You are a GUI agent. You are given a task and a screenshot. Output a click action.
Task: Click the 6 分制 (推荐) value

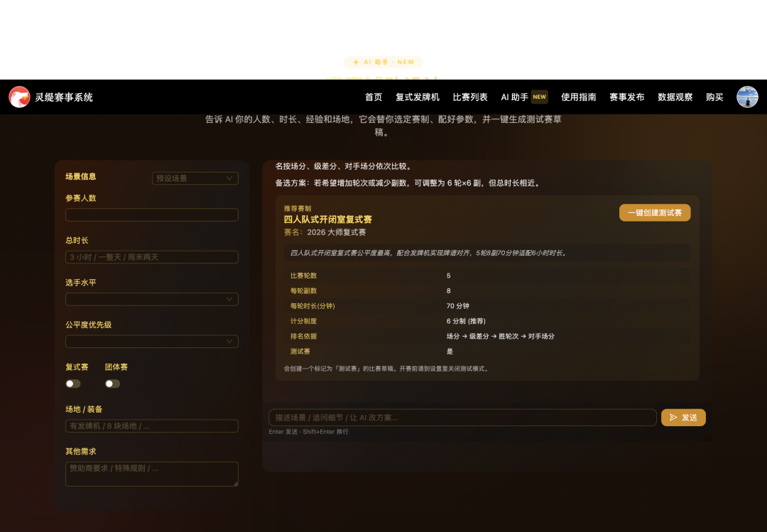click(x=466, y=321)
